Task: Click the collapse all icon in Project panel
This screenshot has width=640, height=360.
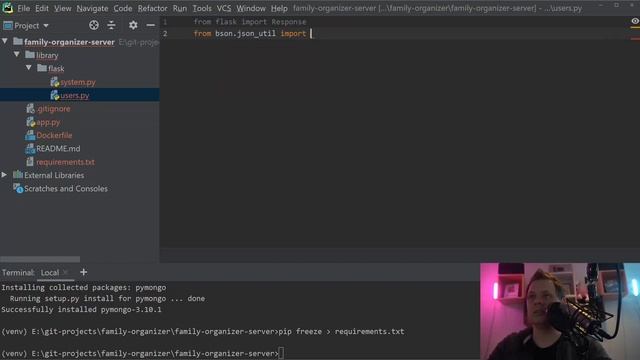Action: 111,25
